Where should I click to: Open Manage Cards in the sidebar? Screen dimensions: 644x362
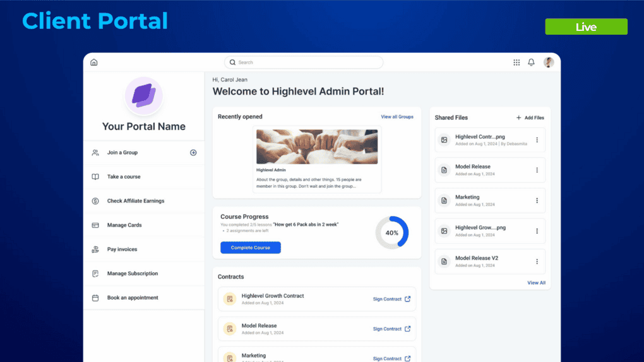[144, 225]
